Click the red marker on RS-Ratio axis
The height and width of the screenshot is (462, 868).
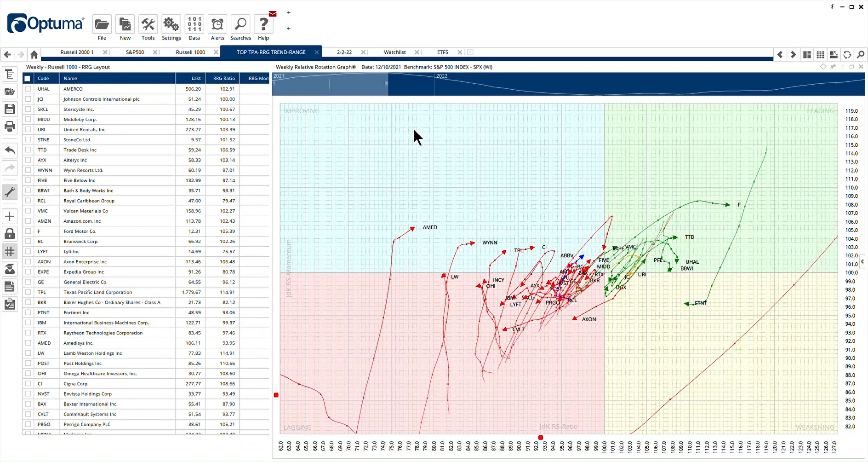[541, 437]
